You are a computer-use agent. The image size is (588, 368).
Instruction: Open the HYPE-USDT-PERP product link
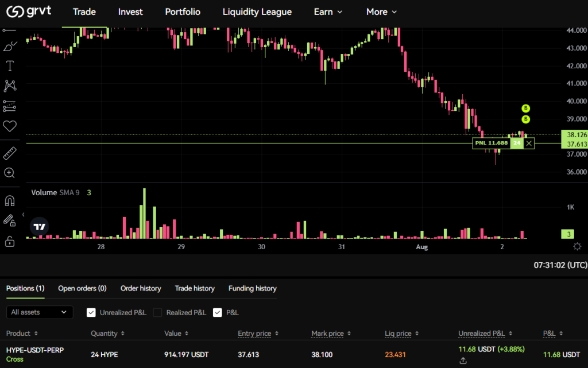pyautogui.click(x=35, y=350)
